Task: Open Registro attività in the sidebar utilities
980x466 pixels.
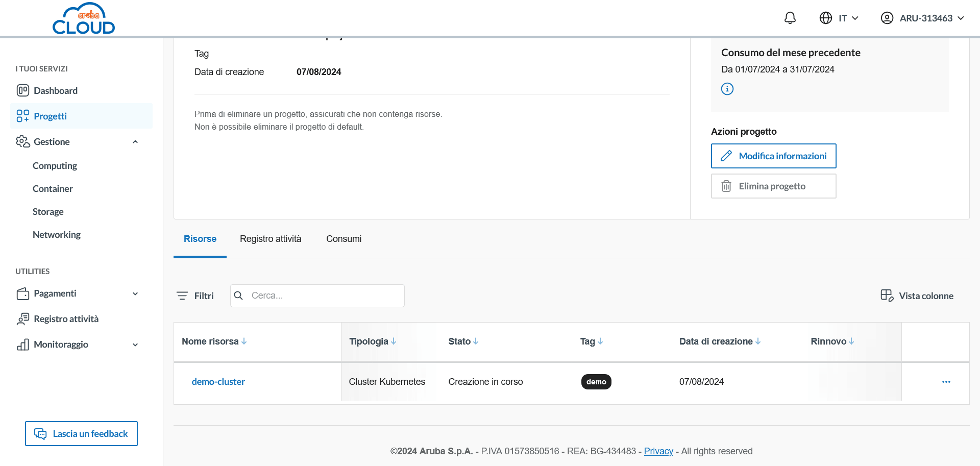Action: (66, 319)
